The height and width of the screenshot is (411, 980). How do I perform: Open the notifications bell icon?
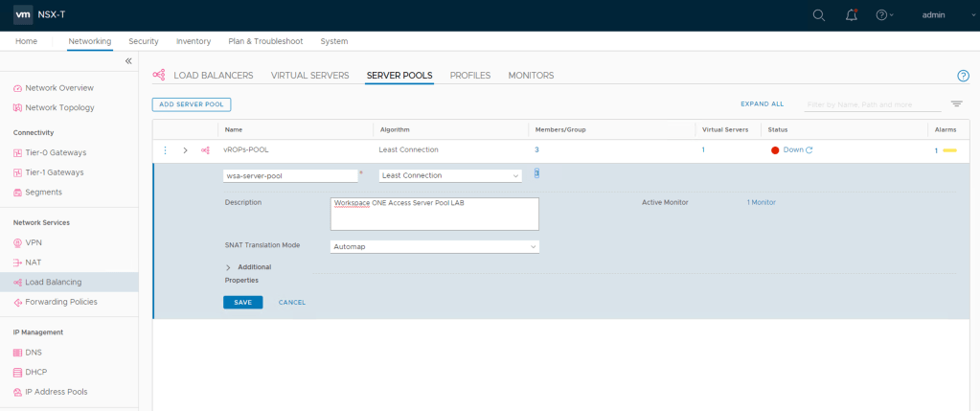pyautogui.click(x=850, y=15)
